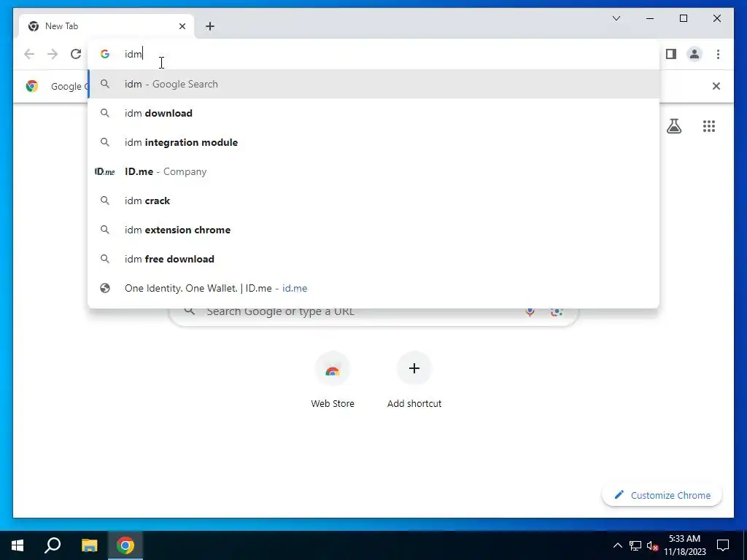Viewport: 747px width, 560px height.
Task: Open the Windows Start menu
Action: (x=18, y=545)
